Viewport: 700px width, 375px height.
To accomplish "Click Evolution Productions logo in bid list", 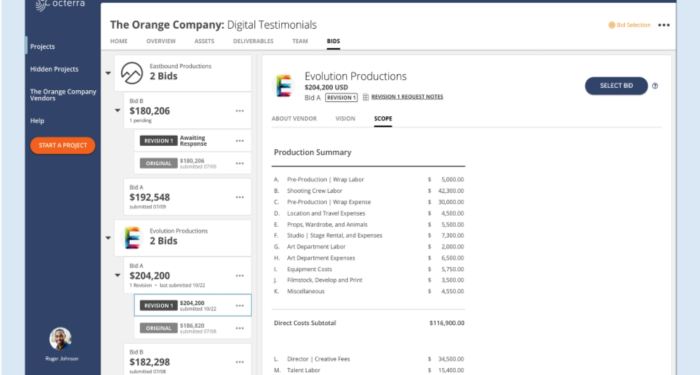I will click(x=132, y=238).
